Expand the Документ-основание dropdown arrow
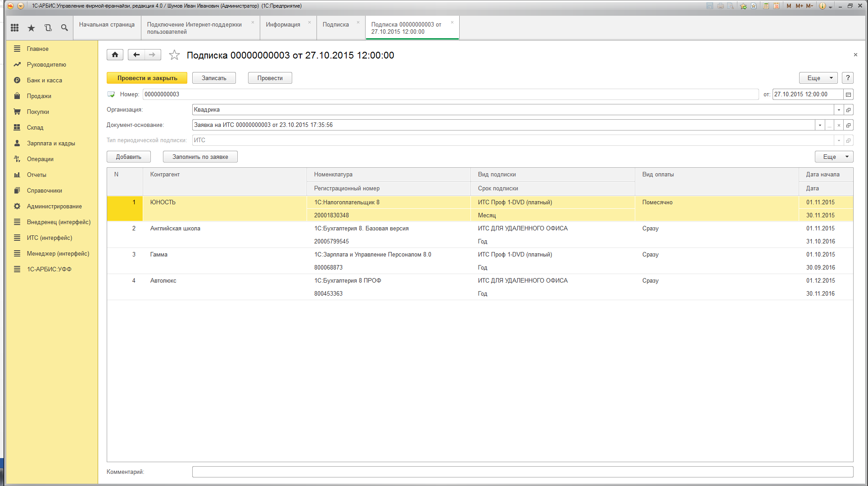The height and width of the screenshot is (486, 868). 820,125
